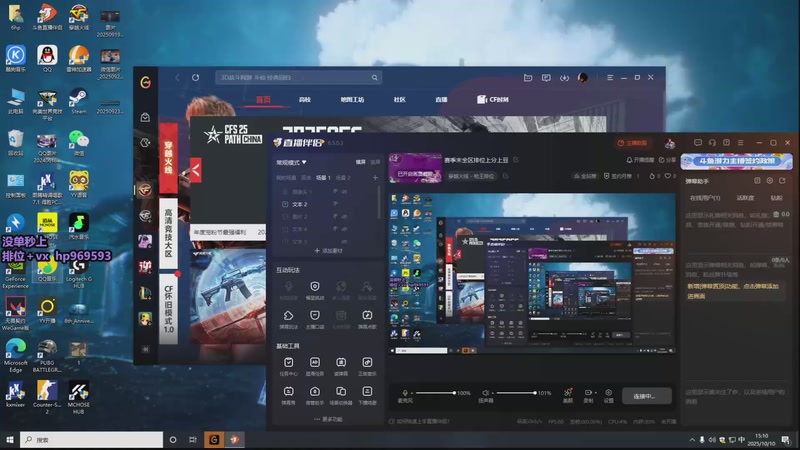Open the Windows Start button

10,439
